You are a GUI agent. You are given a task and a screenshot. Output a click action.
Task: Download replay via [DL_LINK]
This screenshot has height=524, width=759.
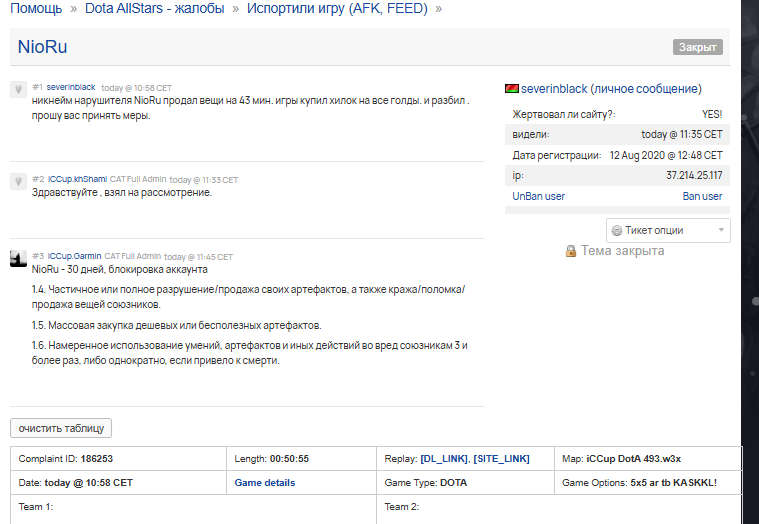pos(444,459)
